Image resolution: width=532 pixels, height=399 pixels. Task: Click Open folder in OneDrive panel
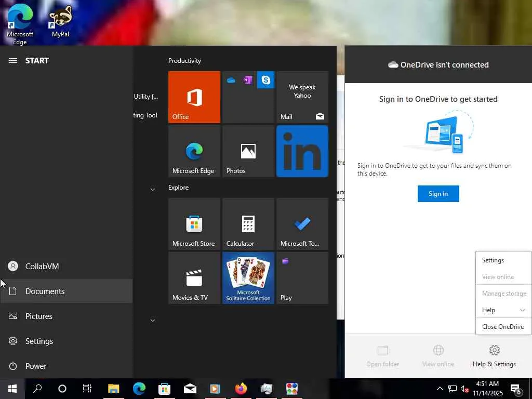coord(383,356)
